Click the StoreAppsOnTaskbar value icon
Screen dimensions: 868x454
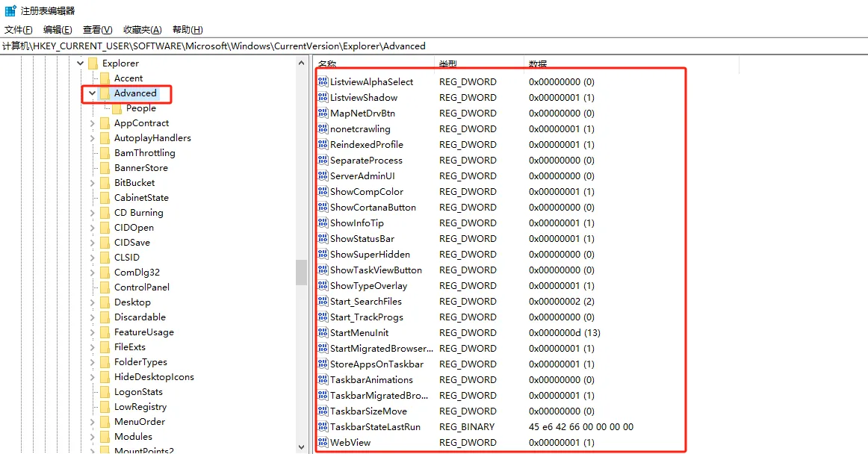[x=323, y=364]
